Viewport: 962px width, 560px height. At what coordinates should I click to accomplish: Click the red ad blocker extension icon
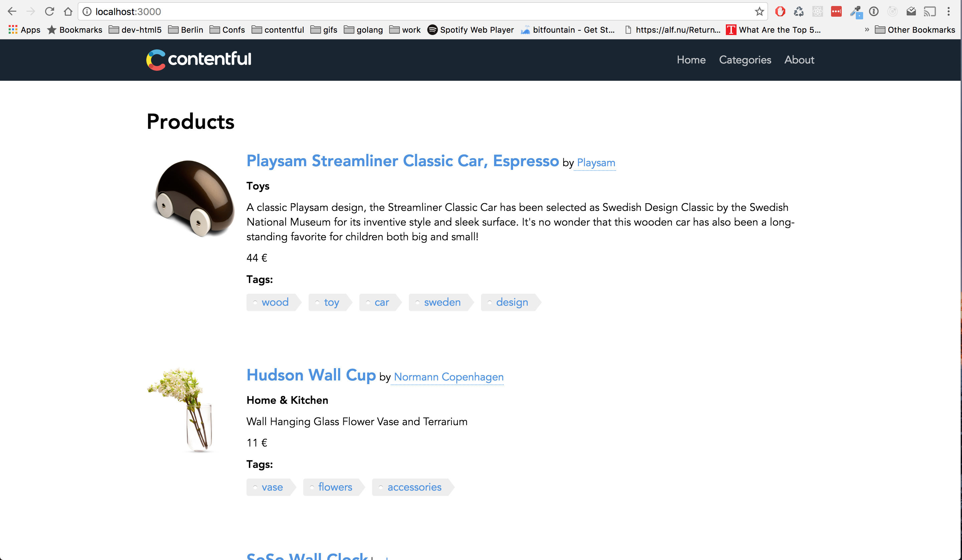tap(780, 11)
